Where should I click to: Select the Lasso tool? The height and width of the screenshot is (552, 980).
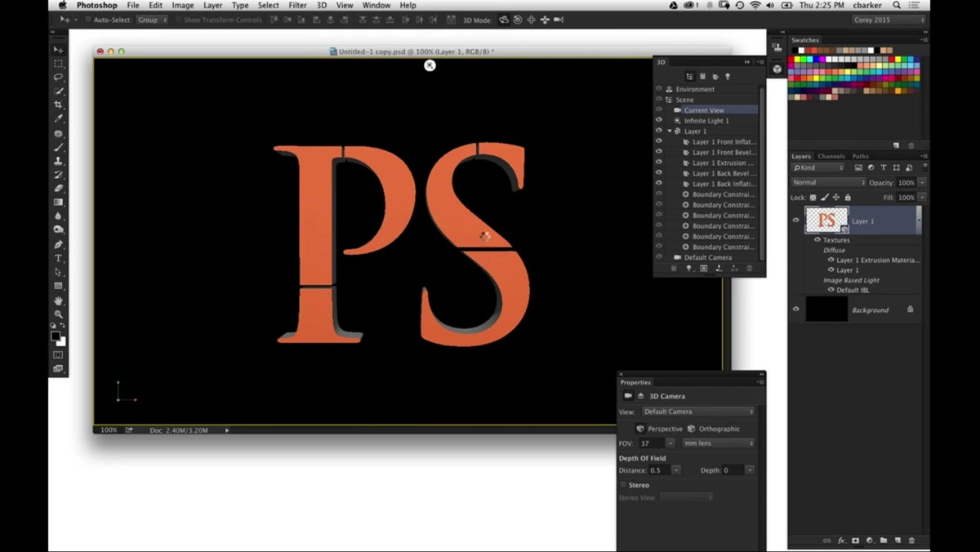[58, 78]
